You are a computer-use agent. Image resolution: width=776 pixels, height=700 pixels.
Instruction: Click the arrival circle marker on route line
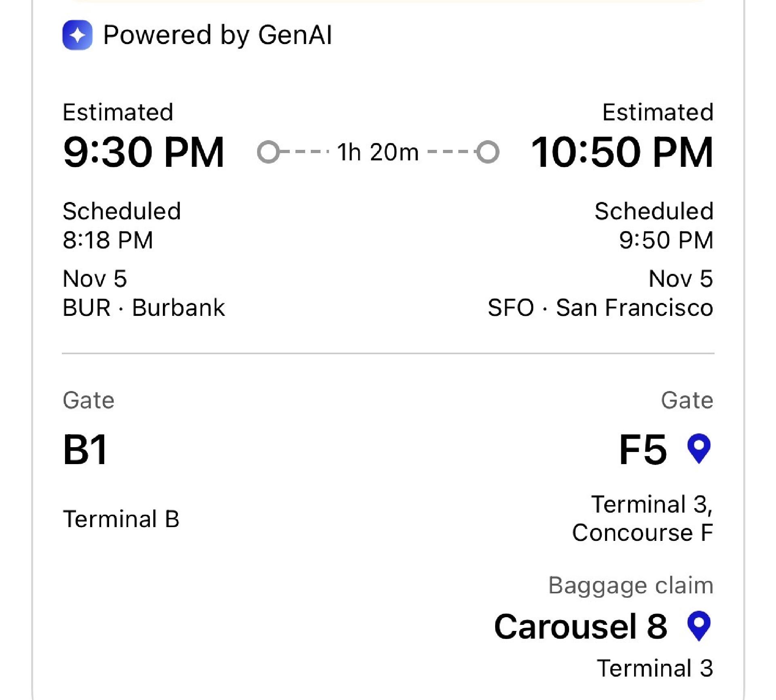487,152
